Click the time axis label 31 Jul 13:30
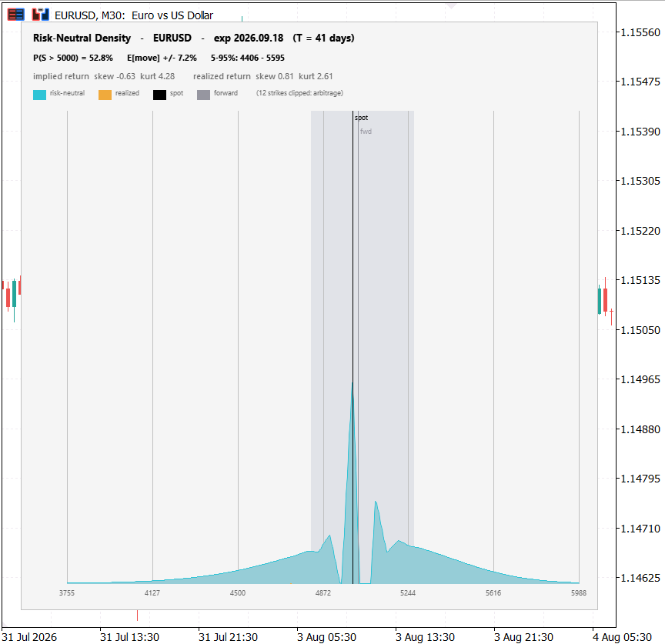 [129, 637]
